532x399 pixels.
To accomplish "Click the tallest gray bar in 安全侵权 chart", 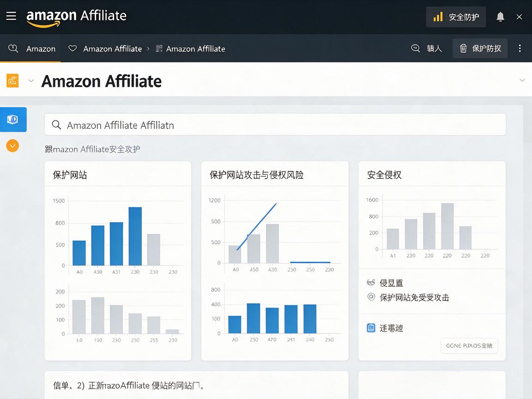I will [x=447, y=226].
